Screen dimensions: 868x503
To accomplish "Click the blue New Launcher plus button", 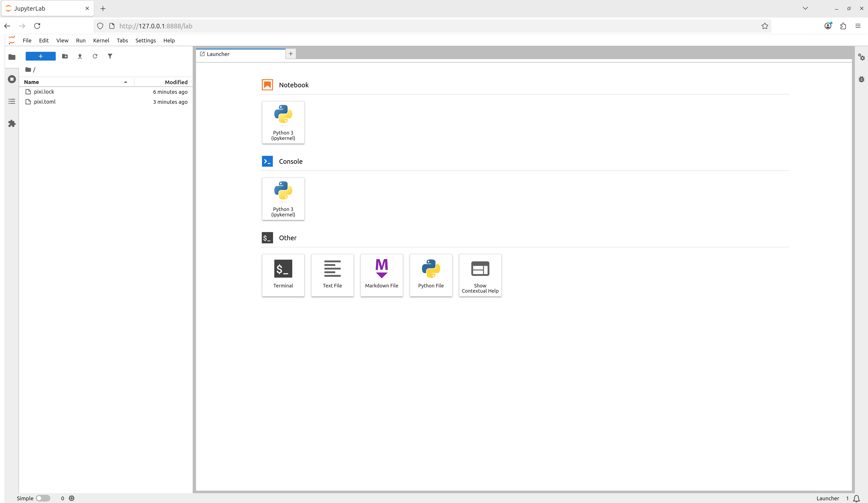I will [41, 56].
